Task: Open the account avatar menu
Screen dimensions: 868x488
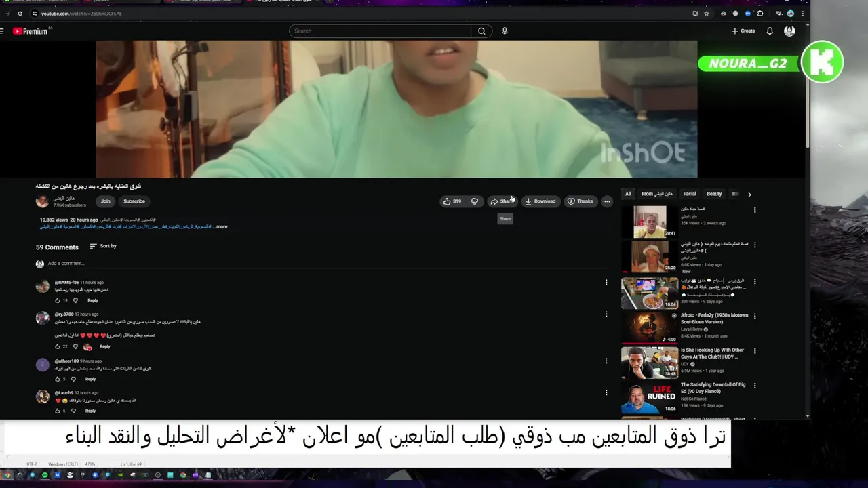Action: 789,31
